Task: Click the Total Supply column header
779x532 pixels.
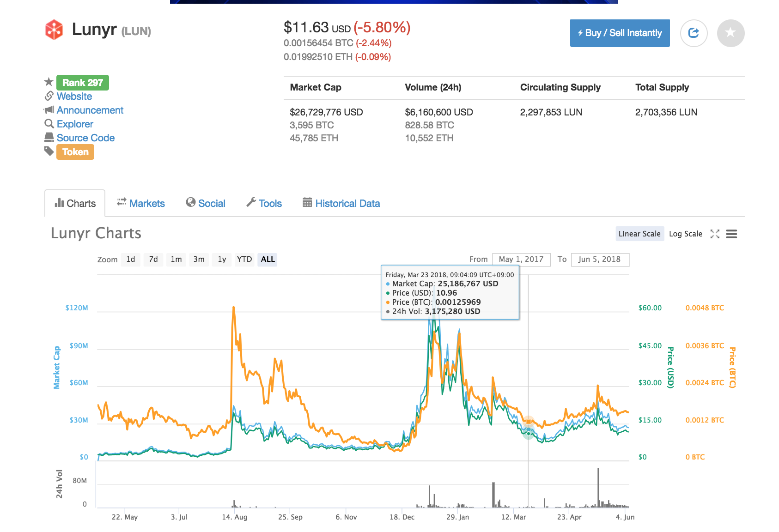Action: pos(662,87)
